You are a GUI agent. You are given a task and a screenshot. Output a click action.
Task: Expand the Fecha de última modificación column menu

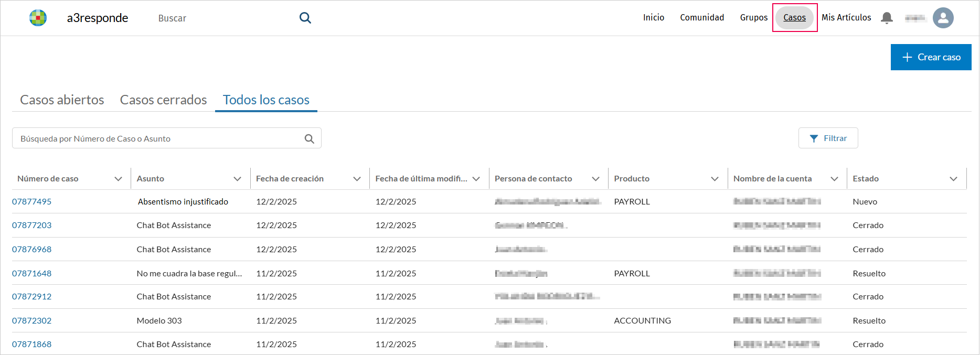476,179
